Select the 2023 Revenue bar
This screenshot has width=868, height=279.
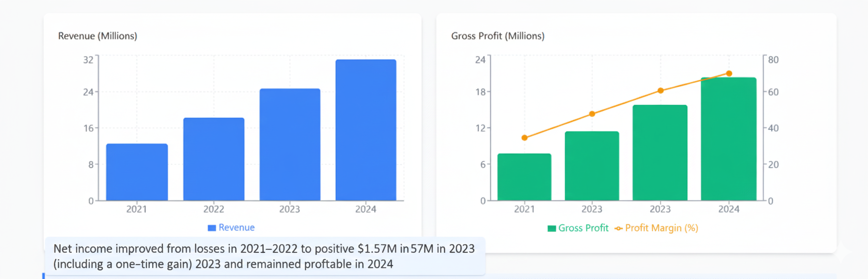(290, 144)
